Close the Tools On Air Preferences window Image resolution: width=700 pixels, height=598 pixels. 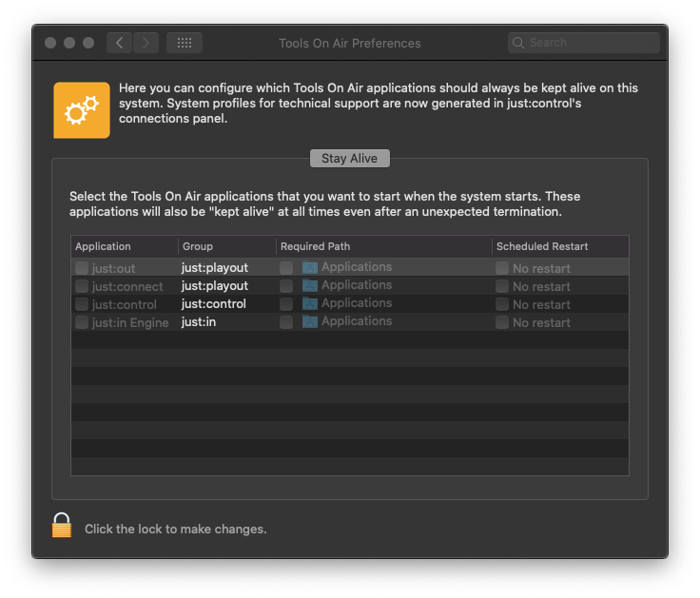tap(50, 43)
